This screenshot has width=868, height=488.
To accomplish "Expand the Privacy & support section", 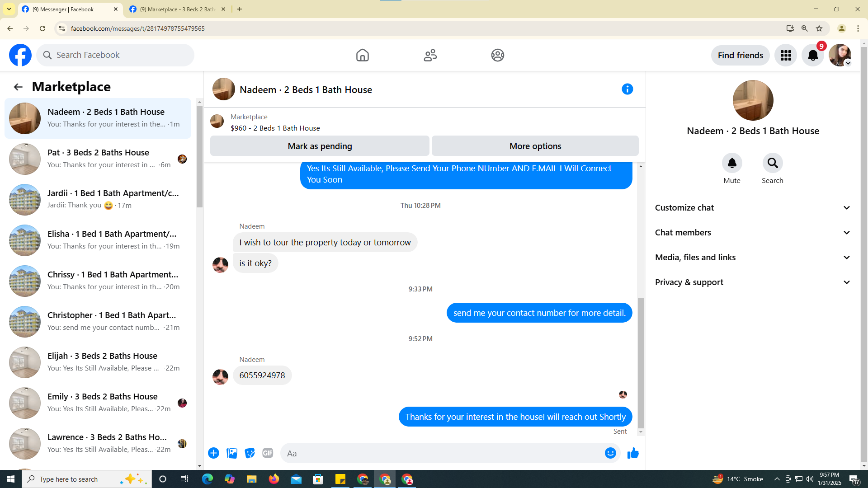I will pos(753,282).
